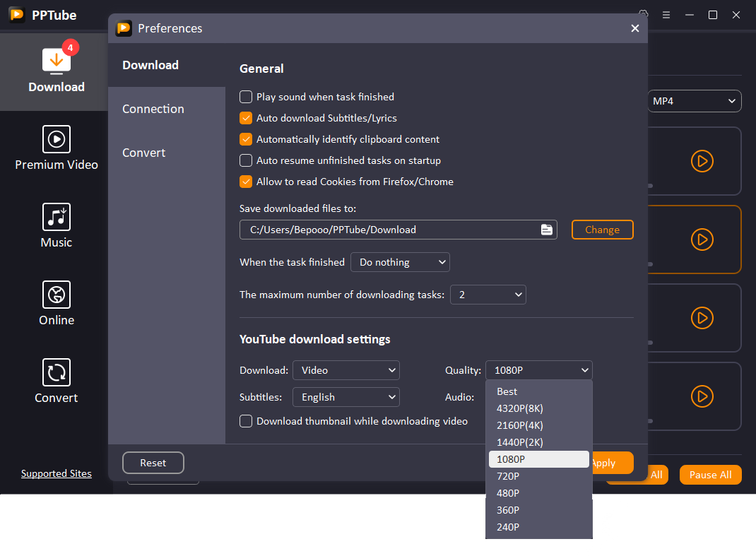Enable Play sound when task finished
The image size is (756, 556).
246,97
